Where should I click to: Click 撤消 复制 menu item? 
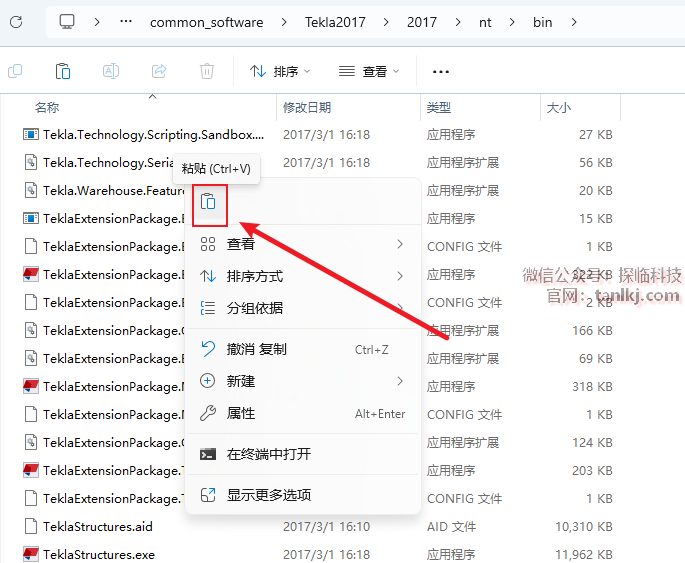click(257, 349)
